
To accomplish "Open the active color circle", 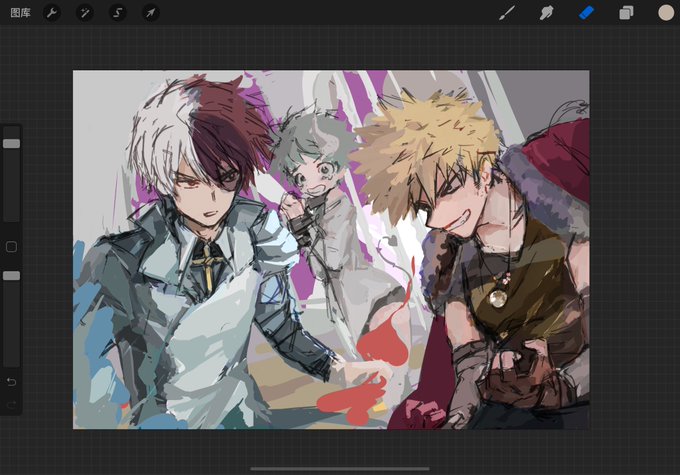I will [x=666, y=13].
